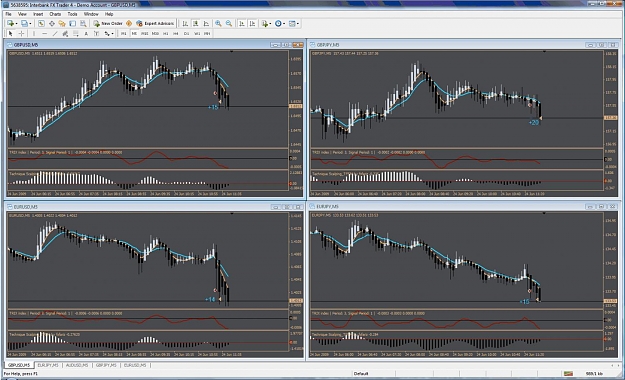The height and width of the screenshot is (380, 625).
Task: Click the New Order button
Action: [x=108, y=24]
